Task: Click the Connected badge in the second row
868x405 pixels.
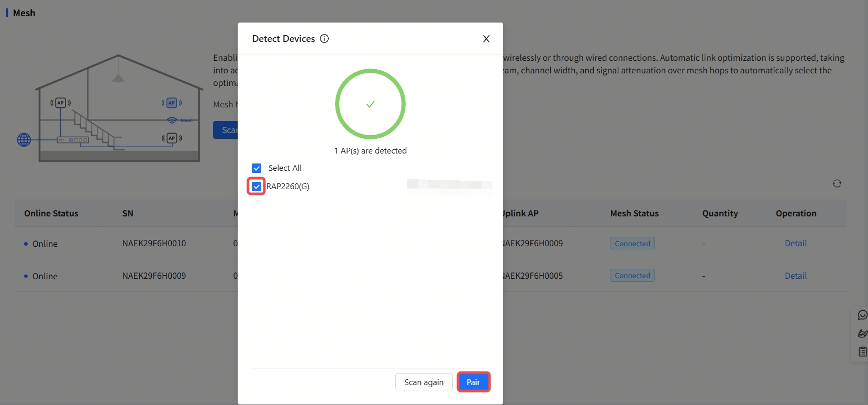Action: pyautogui.click(x=632, y=276)
